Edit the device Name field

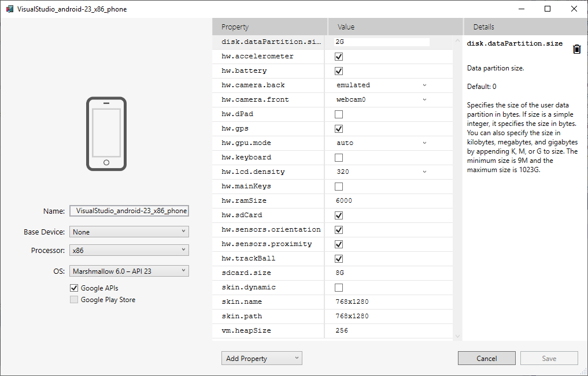(129, 211)
